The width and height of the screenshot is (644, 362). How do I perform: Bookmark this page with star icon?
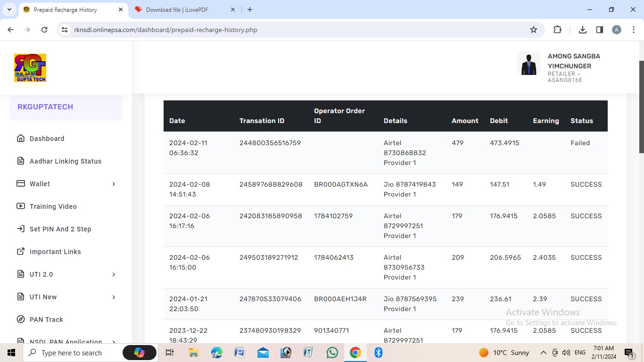(534, 30)
